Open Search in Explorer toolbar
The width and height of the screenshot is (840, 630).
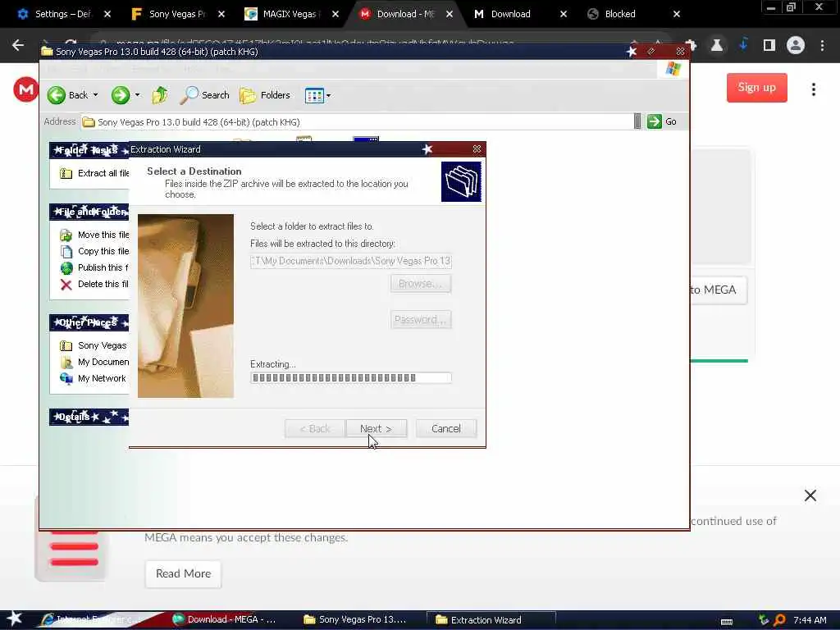(x=204, y=95)
